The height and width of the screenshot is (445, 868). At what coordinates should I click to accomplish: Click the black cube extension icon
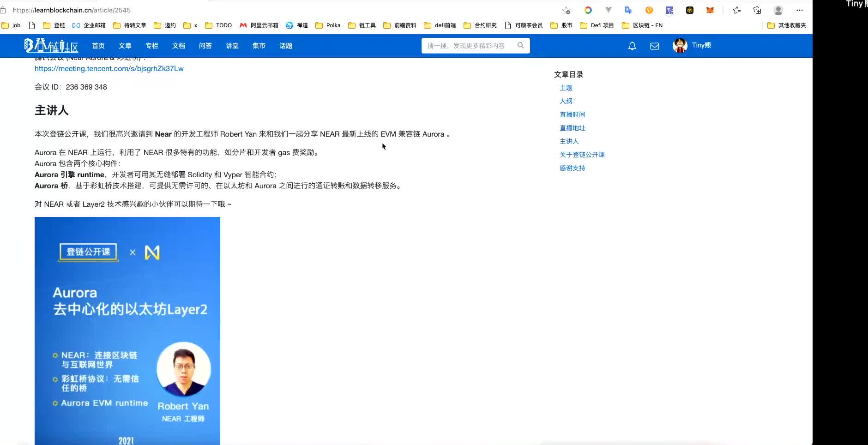pyautogui.click(x=690, y=10)
